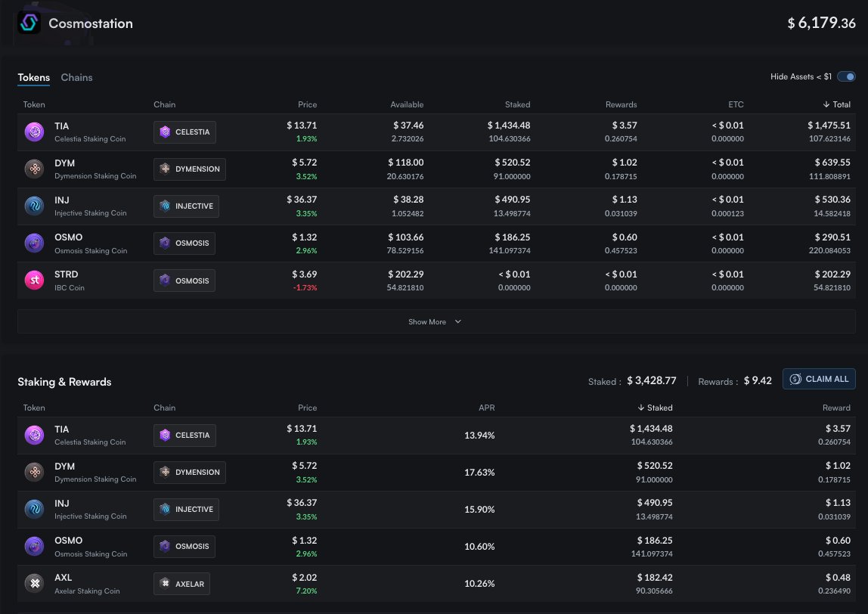Screen dimensions: 868x614
Task: Click the AXL token icon
Action: tap(34, 584)
